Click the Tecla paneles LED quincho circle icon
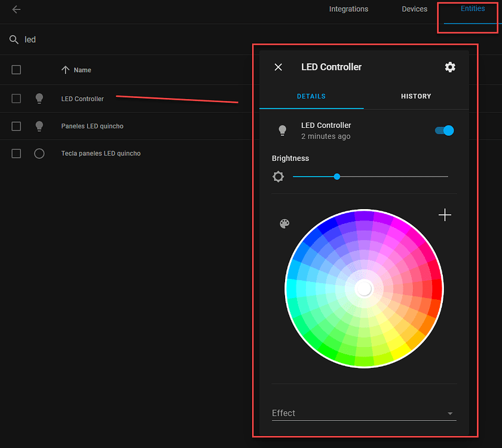 click(39, 154)
